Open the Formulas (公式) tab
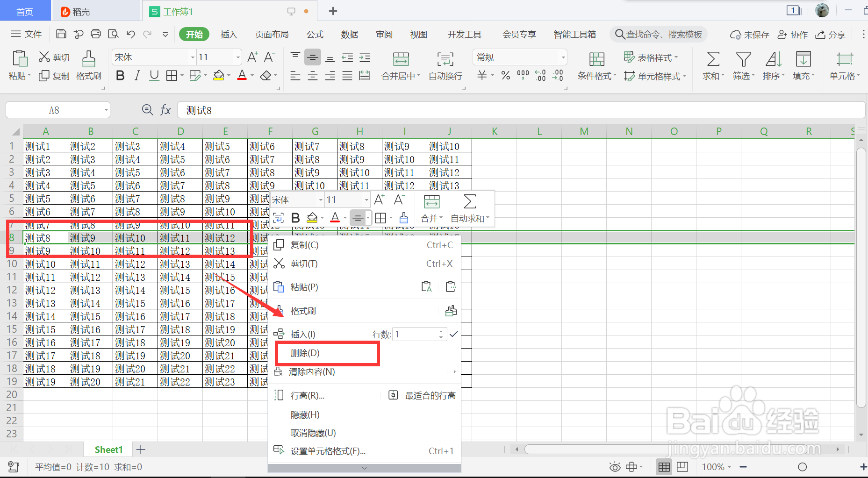Screen dimensions: 868x478 tap(315, 34)
